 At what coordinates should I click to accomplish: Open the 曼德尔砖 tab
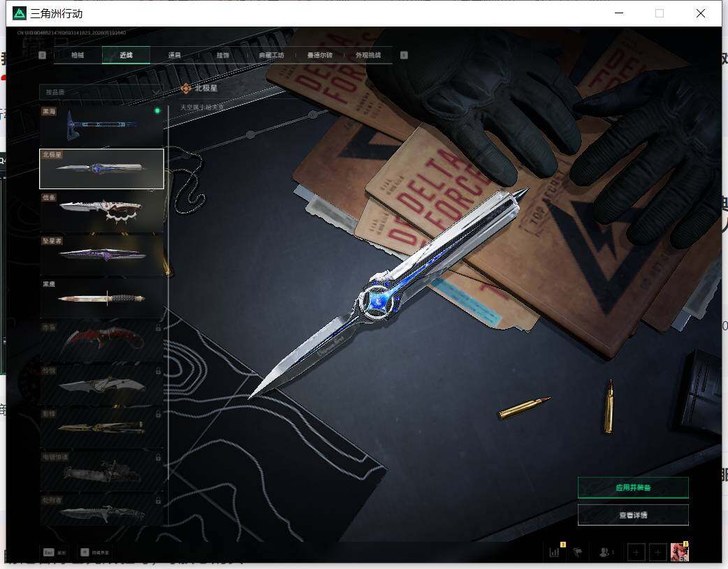coord(319,54)
